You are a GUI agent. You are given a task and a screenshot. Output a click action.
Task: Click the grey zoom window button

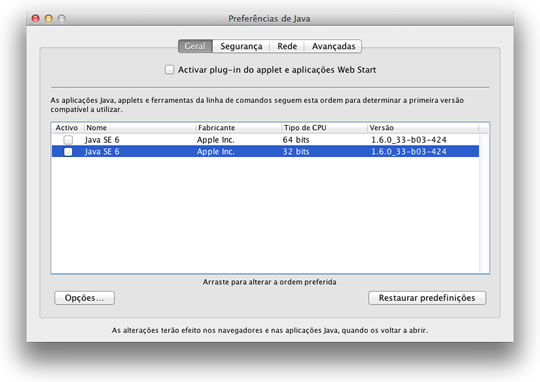pyautogui.click(x=62, y=18)
